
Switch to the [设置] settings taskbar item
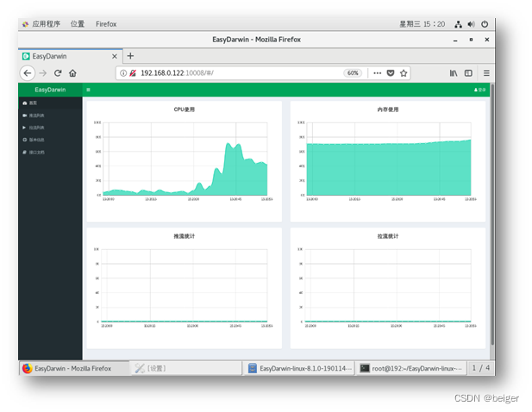coord(186,368)
